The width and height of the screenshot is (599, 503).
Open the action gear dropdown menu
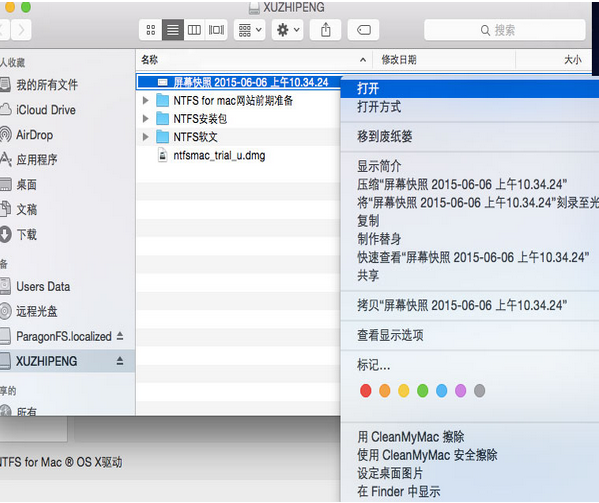[x=288, y=30]
